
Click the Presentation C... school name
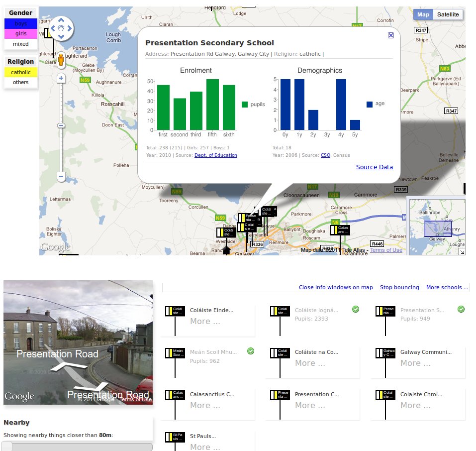coord(317,394)
